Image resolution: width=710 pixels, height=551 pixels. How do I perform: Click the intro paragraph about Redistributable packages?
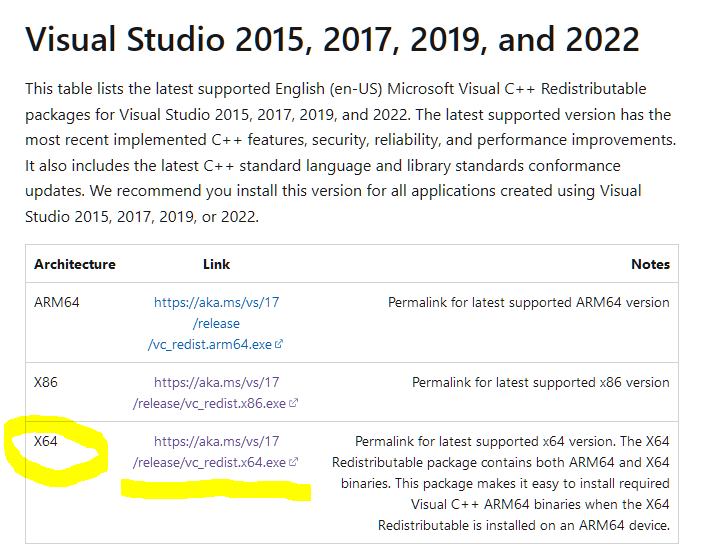(x=351, y=153)
